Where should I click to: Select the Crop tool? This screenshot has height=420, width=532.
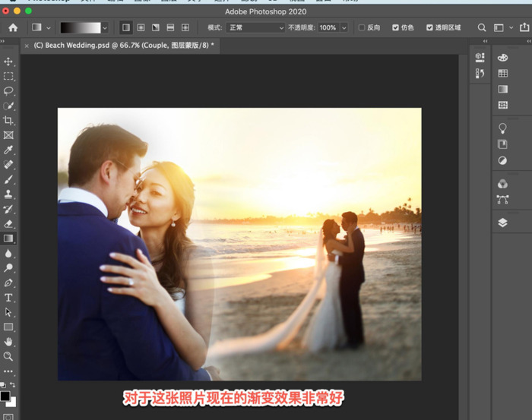(x=8, y=120)
